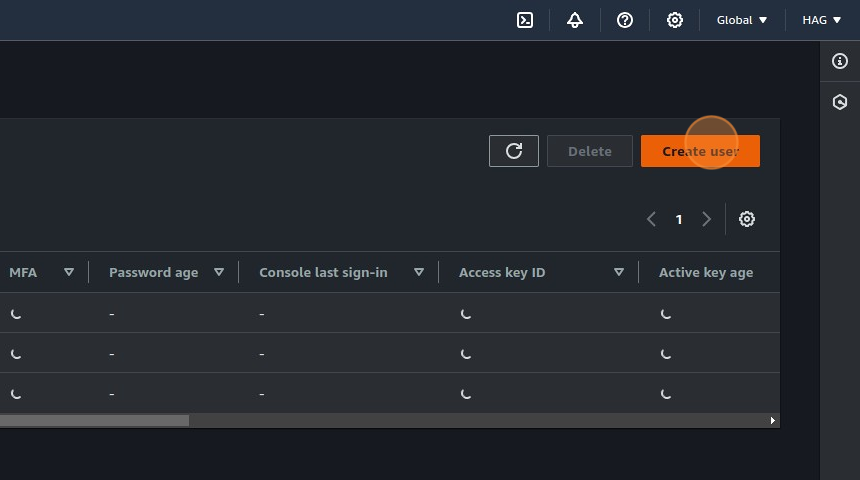Click the scrollbar right arrow

[x=773, y=421]
